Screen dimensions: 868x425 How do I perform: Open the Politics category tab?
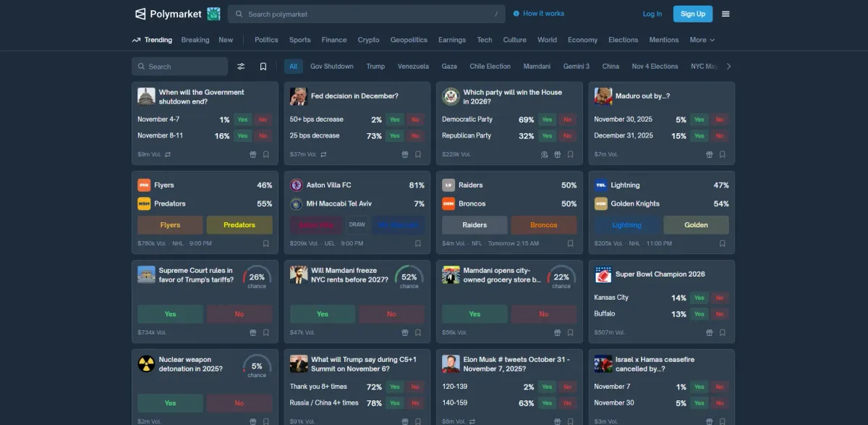[266, 40]
